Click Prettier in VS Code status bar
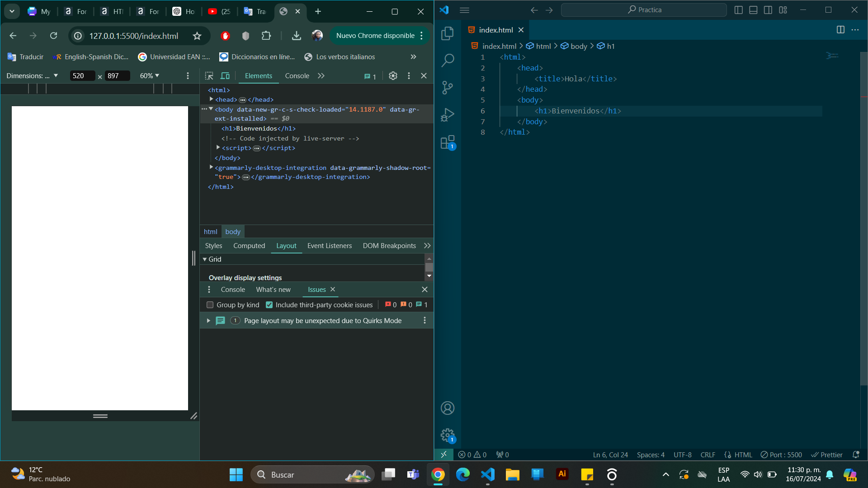Screen dimensions: 868x488 point(827,455)
